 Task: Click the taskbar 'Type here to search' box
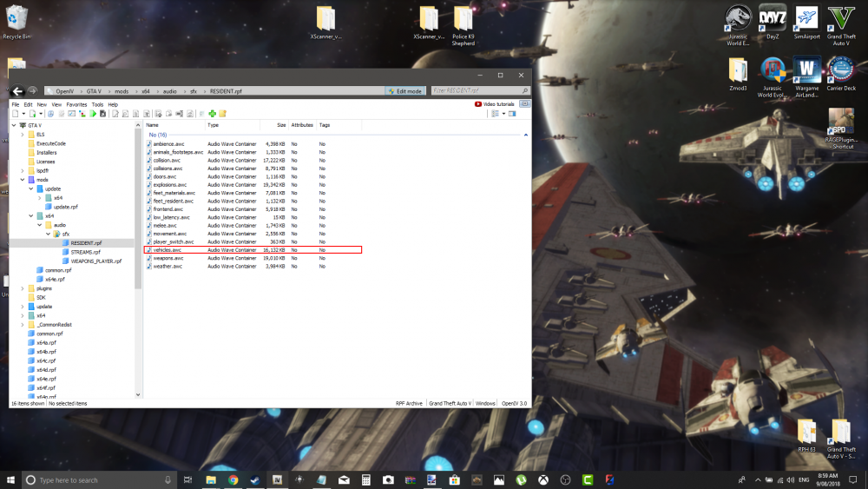(100, 479)
